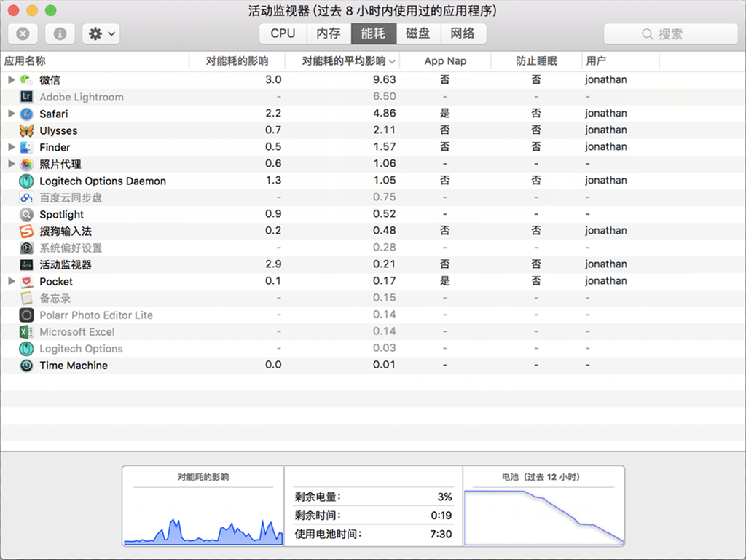Open the 网络 (Network) tab
This screenshot has height=560, width=746.
tap(463, 33)
